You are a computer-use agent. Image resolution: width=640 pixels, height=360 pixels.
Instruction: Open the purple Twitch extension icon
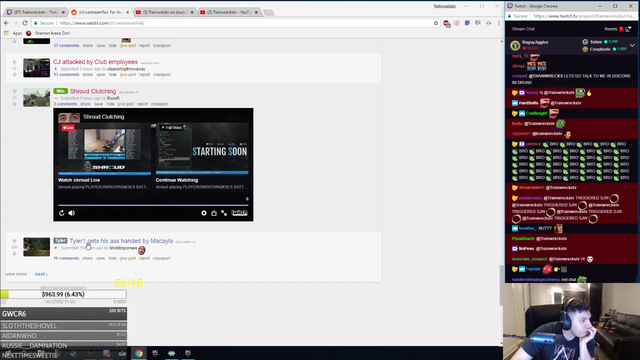pyautogui.click(x=467, y=23)
